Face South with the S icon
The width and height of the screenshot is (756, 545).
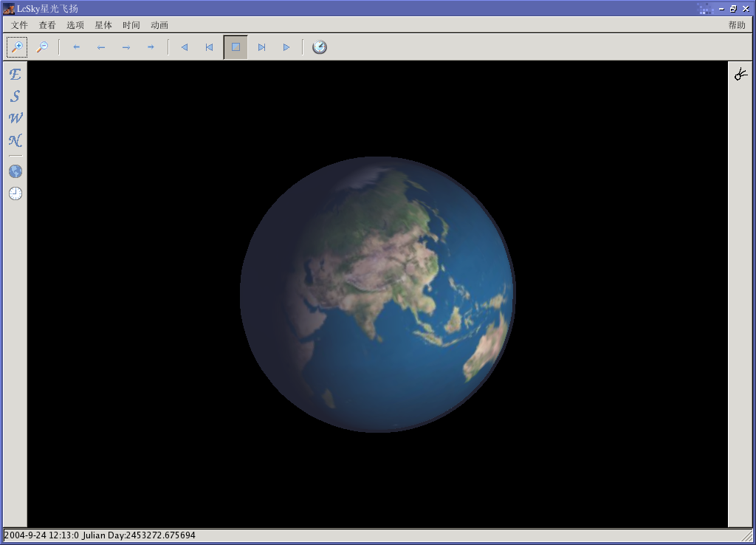(16, 97)
